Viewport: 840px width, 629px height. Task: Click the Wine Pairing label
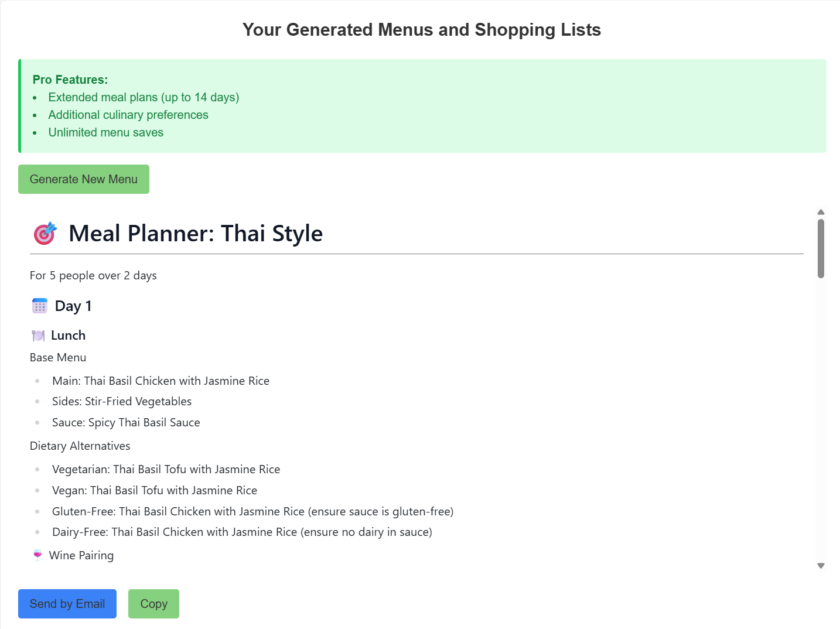click(81, 555)
